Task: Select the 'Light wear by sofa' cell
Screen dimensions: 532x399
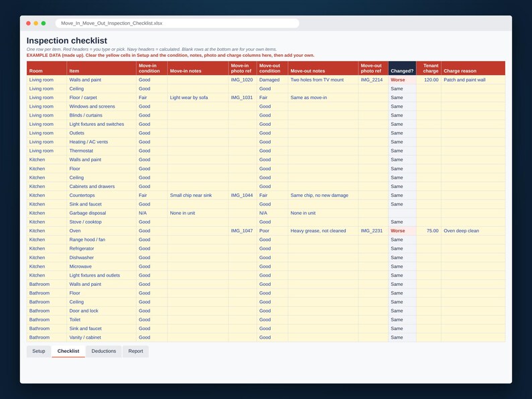Action: pyautogui.click(x=198, y=97)
